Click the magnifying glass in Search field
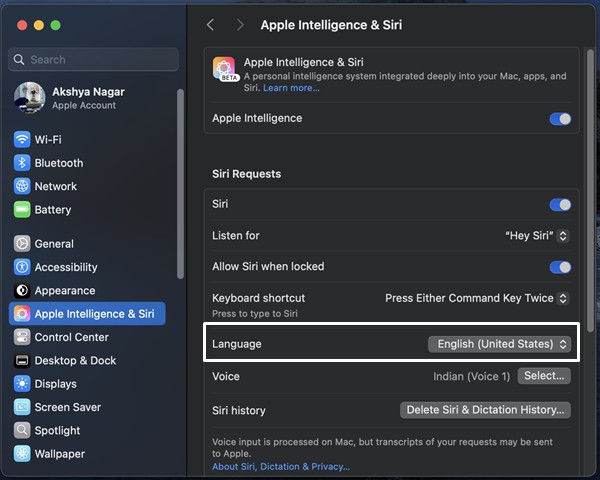 [19, 59]
